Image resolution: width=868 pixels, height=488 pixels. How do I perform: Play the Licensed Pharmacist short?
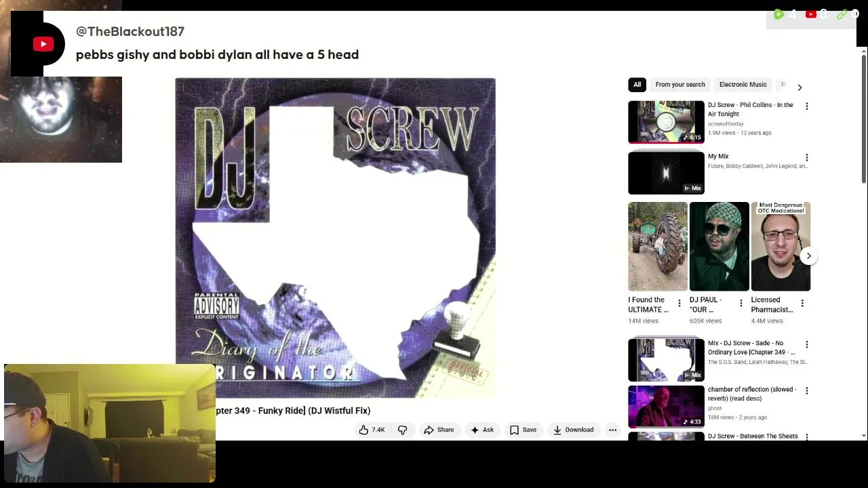781,247
